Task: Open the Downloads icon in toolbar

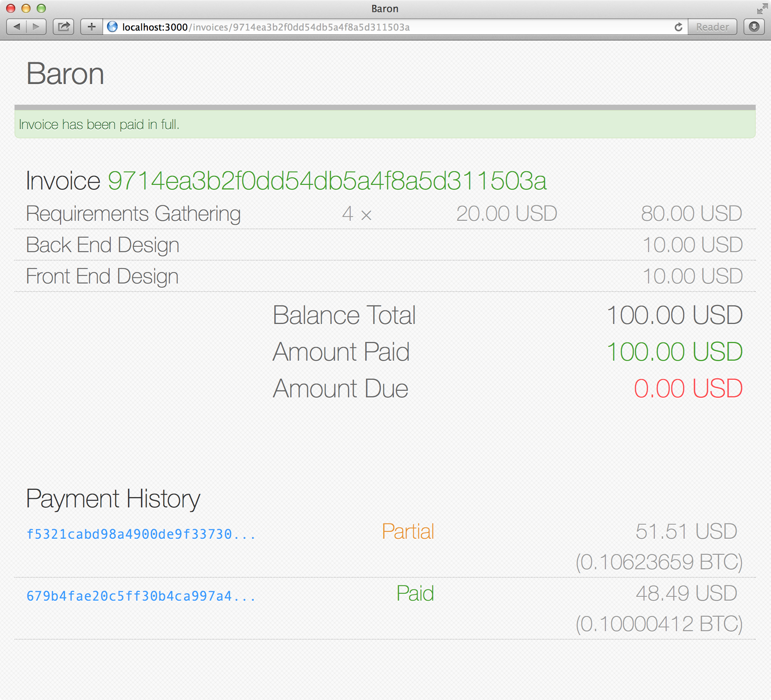Action: click(754, 27)
